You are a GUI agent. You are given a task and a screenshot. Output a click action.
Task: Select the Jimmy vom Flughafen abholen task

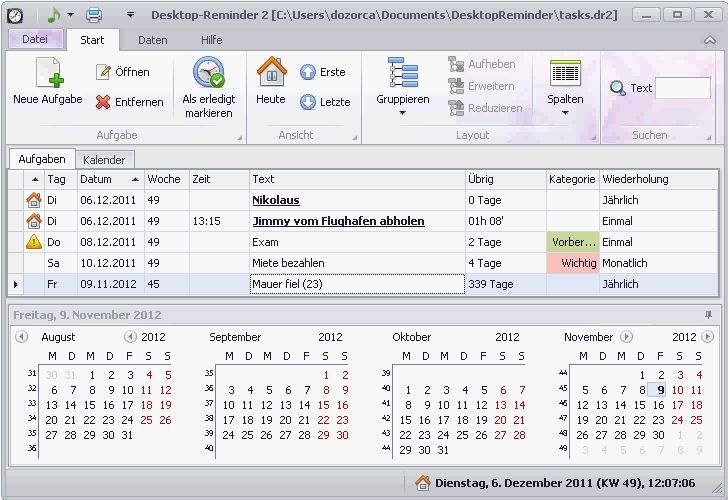pos(338,221)
